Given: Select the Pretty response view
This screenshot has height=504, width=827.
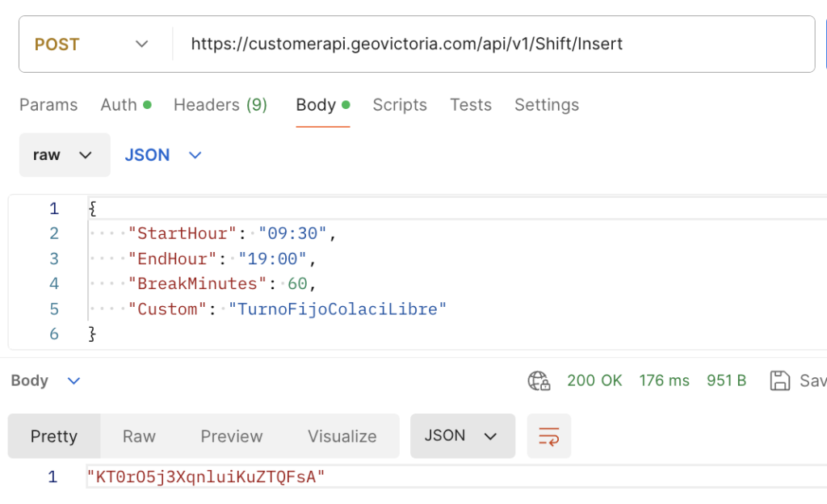Looking at the screenshot, I should [x=54, y=436].
